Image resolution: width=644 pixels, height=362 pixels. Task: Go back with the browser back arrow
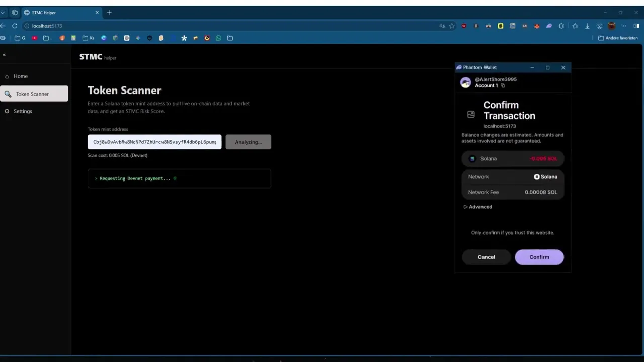[3, 26]
